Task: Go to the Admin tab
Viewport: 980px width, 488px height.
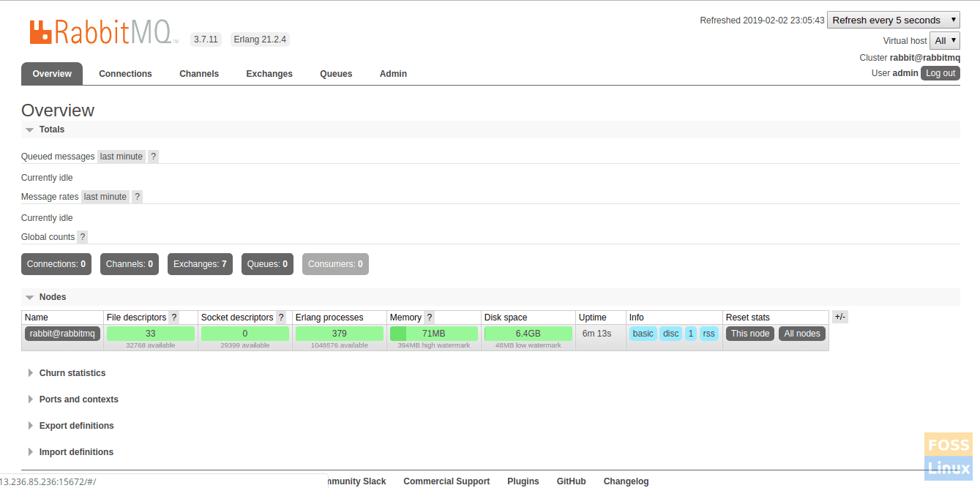Action: click(393, 74)
